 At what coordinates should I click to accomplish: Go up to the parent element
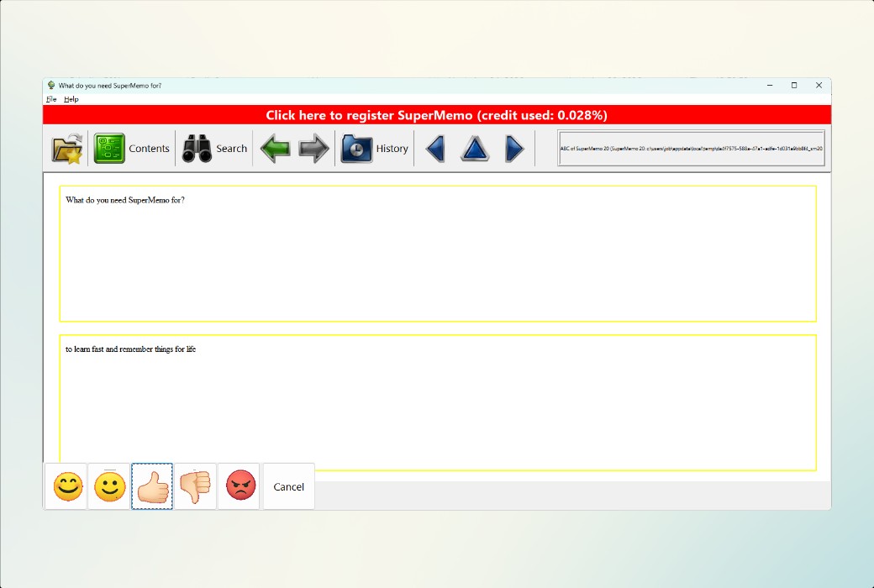click(474, 148)
